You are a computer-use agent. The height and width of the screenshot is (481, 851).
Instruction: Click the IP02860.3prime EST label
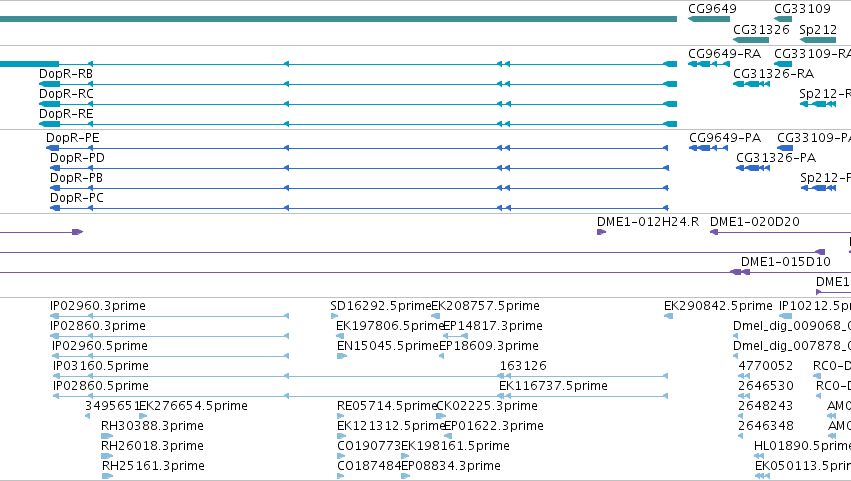[x=98, y=326]
